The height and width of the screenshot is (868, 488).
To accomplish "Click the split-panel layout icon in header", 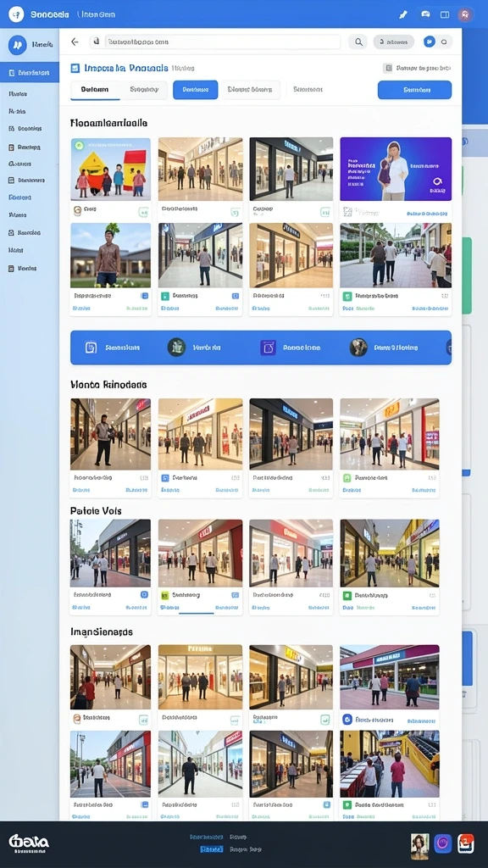I will tap(444, 14).
